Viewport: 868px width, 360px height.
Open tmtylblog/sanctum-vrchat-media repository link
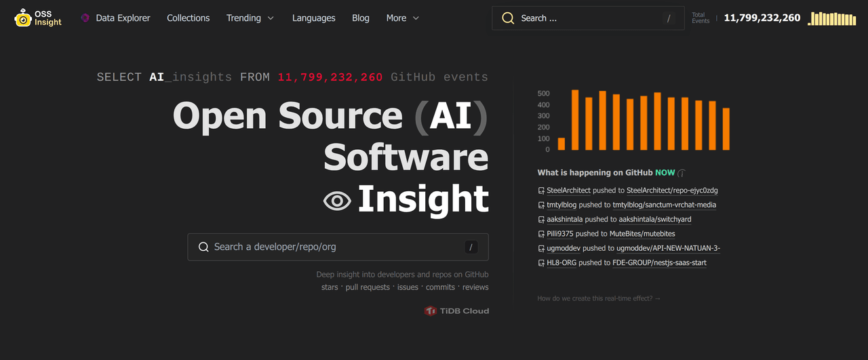665,205
